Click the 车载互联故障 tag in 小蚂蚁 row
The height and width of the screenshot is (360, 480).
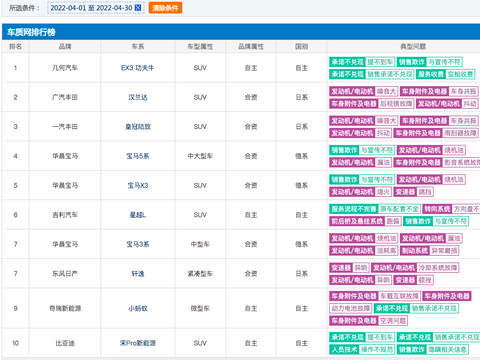tap(399, 296)
